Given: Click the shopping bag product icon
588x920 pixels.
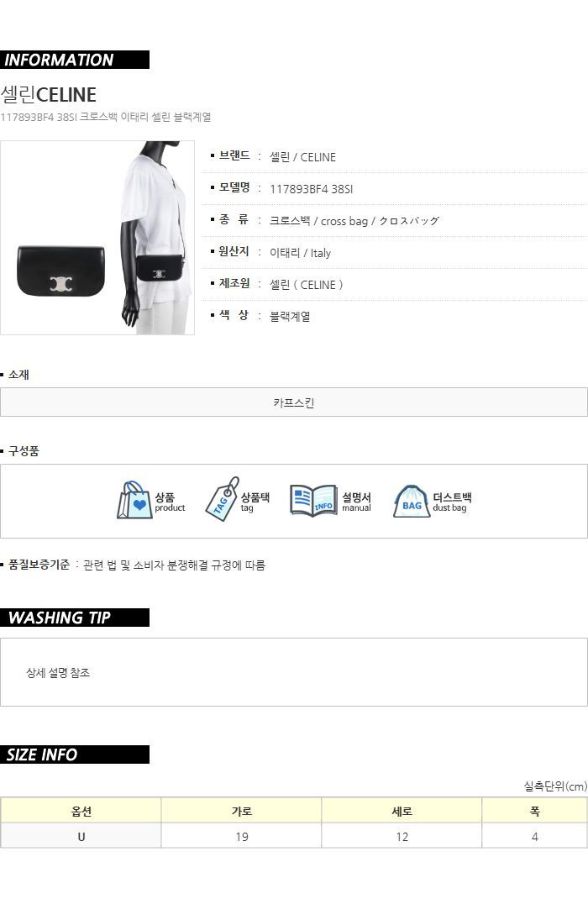Looking at the screenshot, I should [134, 500].
